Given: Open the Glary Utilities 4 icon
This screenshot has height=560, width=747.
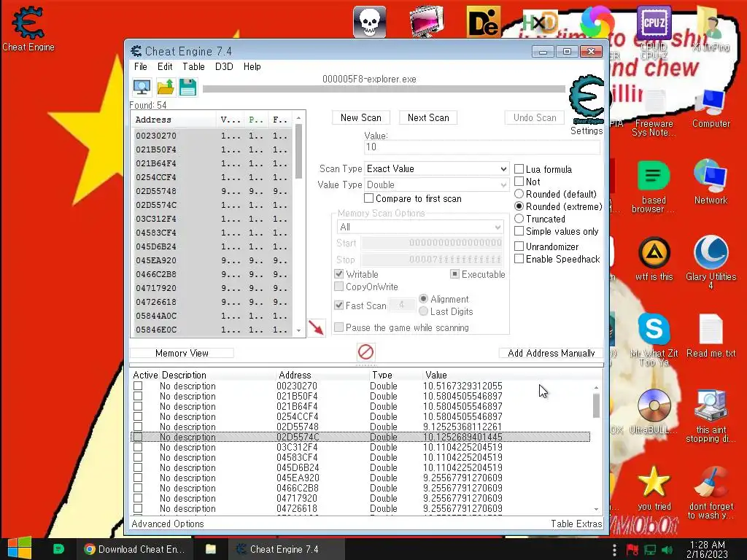Looking at the screenshot, I should pyautogui.click(x=711, y=262).
